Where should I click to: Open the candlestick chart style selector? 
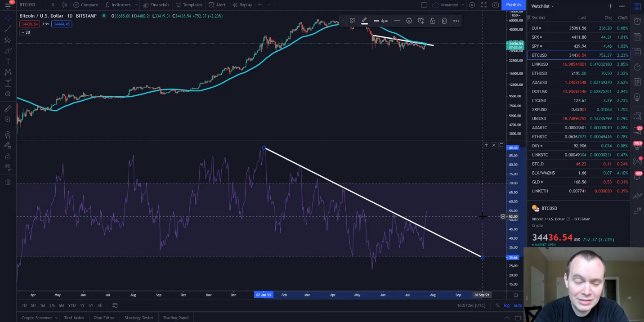point(65,5)
